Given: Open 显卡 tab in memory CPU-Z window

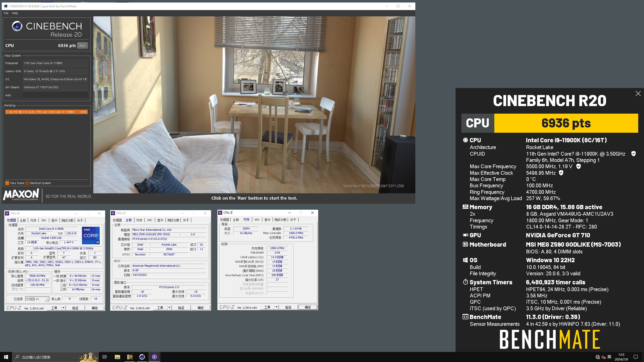Looking at the screenshot, I should coord(267,220).
